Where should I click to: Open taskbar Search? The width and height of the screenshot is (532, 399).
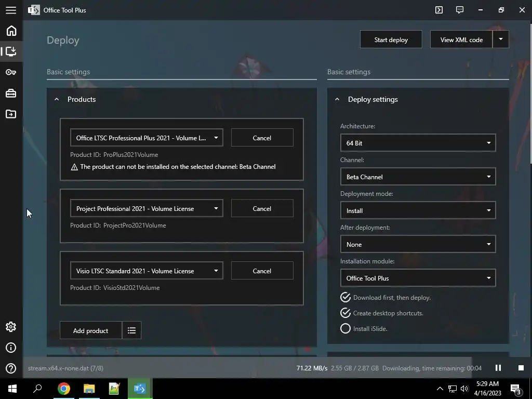tap(37, 389)
